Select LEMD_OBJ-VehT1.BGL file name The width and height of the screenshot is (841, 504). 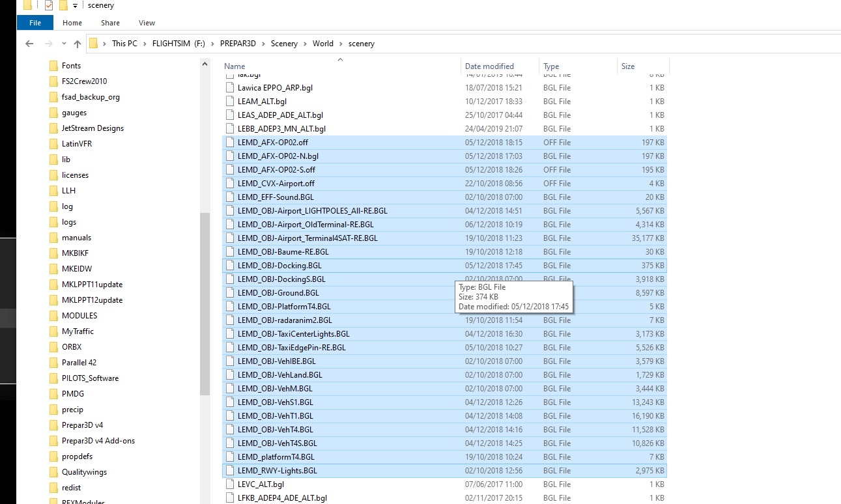275,416
